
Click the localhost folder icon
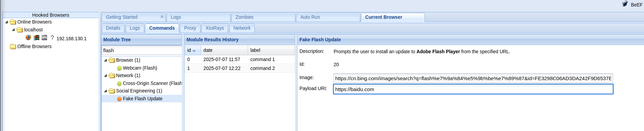[x=20, y=30]
